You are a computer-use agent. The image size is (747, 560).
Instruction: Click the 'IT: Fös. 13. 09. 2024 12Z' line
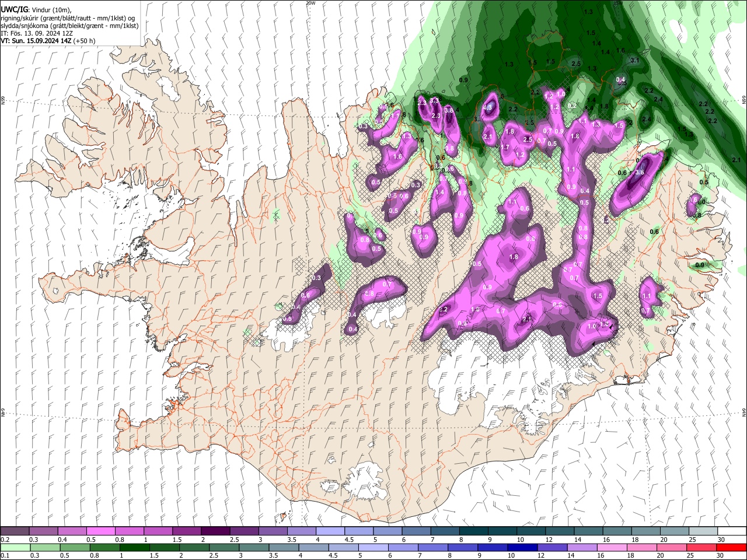coord(37,33)
